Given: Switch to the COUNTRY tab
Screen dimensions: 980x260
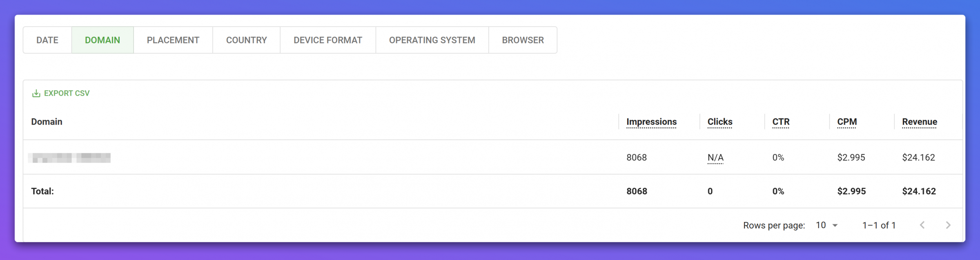Looking at the screenshot, I should (246, 40).
